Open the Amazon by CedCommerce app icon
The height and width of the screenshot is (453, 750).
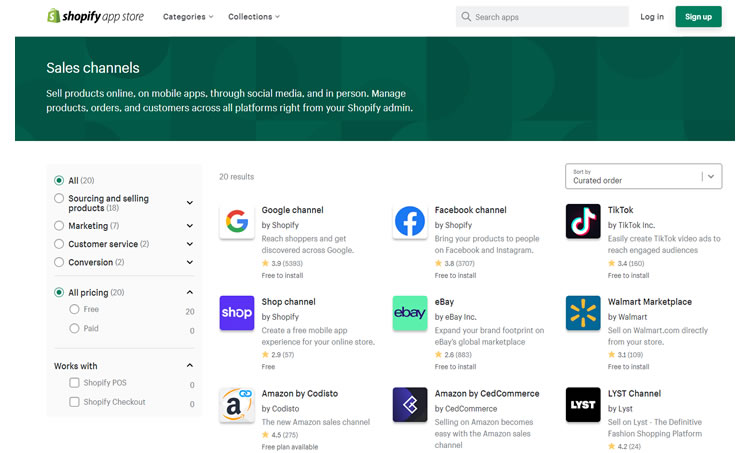(x=410, y=405)
